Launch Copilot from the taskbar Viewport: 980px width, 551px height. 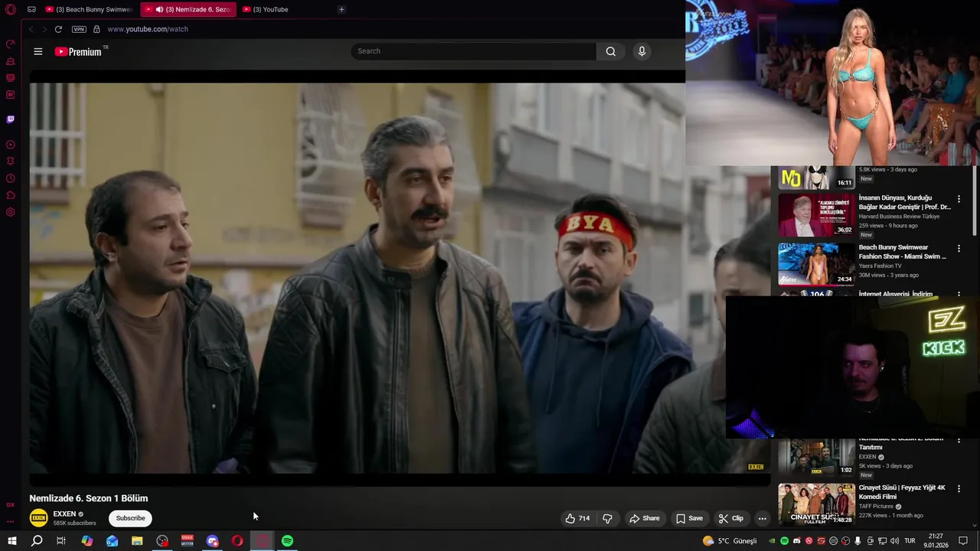(x=87, y=541)
